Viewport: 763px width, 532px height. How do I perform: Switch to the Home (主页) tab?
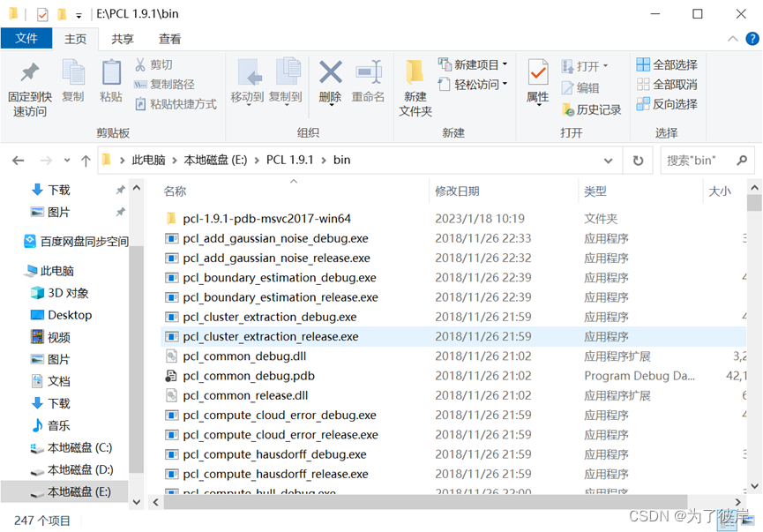pos(76,39)
